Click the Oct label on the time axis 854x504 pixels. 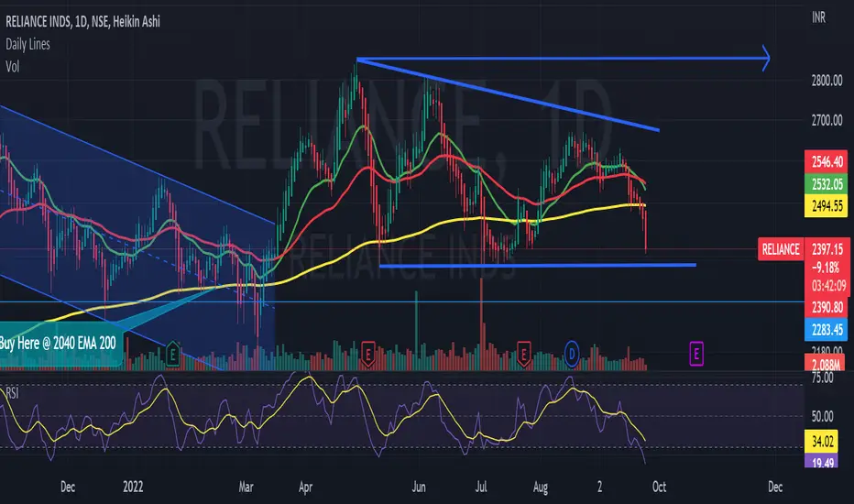pos(659,487)
